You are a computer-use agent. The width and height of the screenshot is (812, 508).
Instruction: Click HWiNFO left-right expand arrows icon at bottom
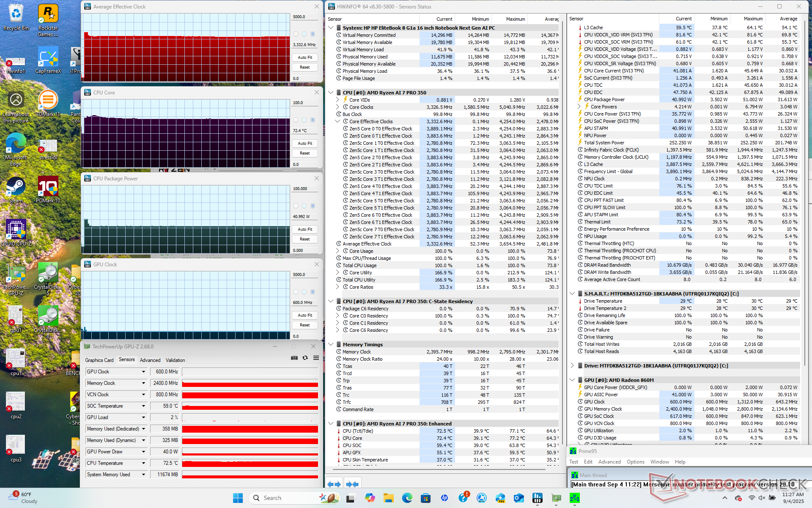[334, 484]
